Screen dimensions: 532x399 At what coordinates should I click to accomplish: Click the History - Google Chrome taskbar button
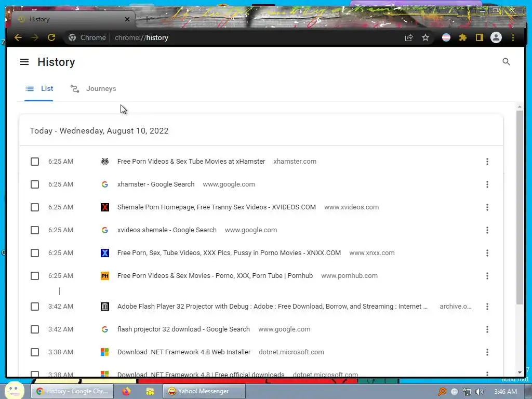click(72, 392)
